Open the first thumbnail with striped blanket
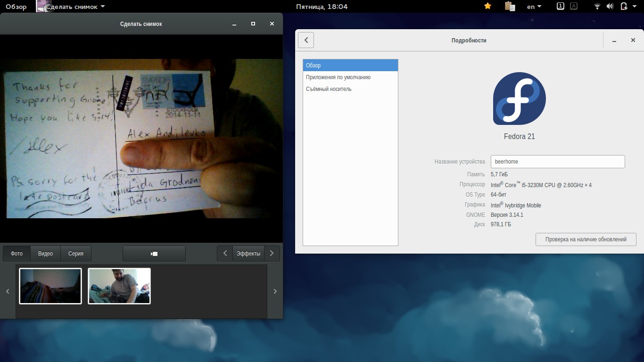 50,286
